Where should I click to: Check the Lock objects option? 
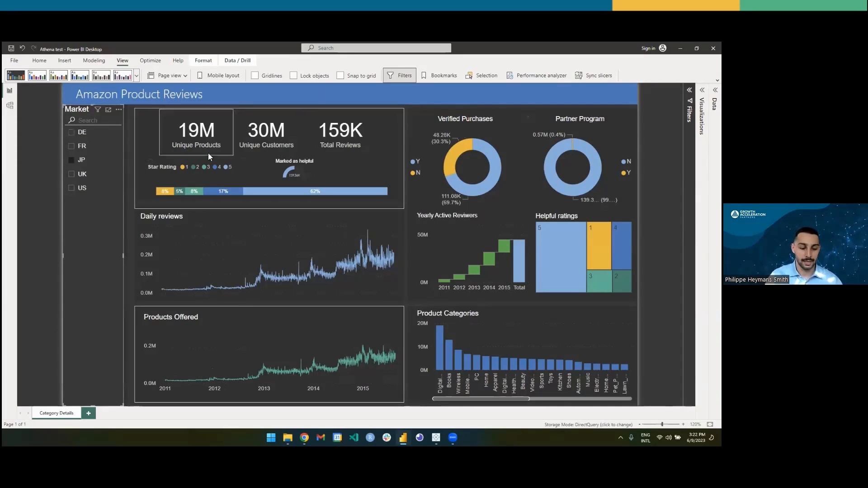pos(293,75)
